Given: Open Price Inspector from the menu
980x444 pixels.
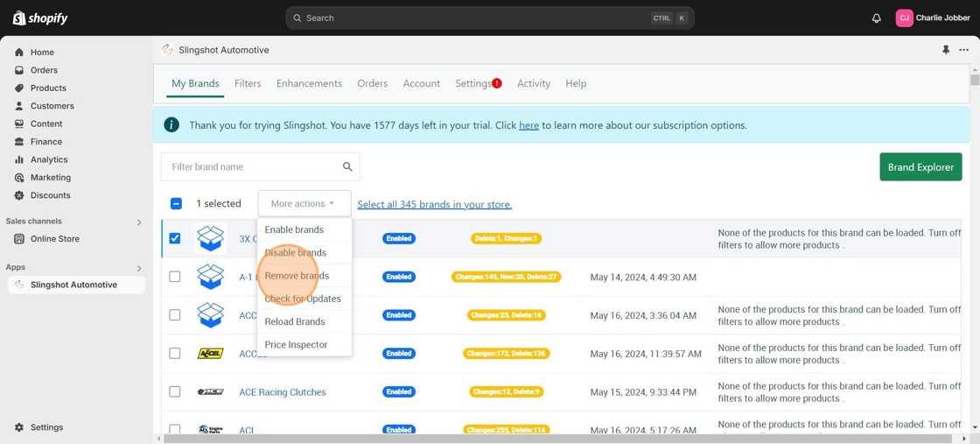Looking at the screenshot, I should pos(304,344).
